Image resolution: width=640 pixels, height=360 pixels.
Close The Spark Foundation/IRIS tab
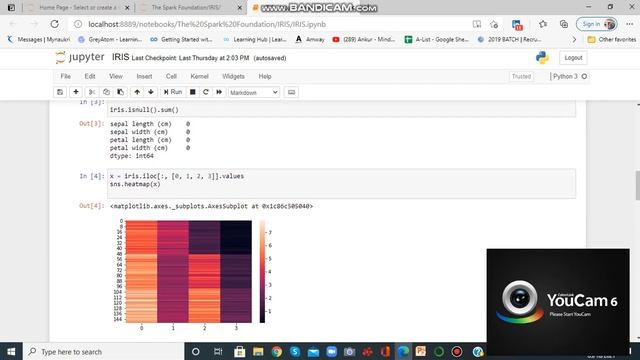point(240,8)
